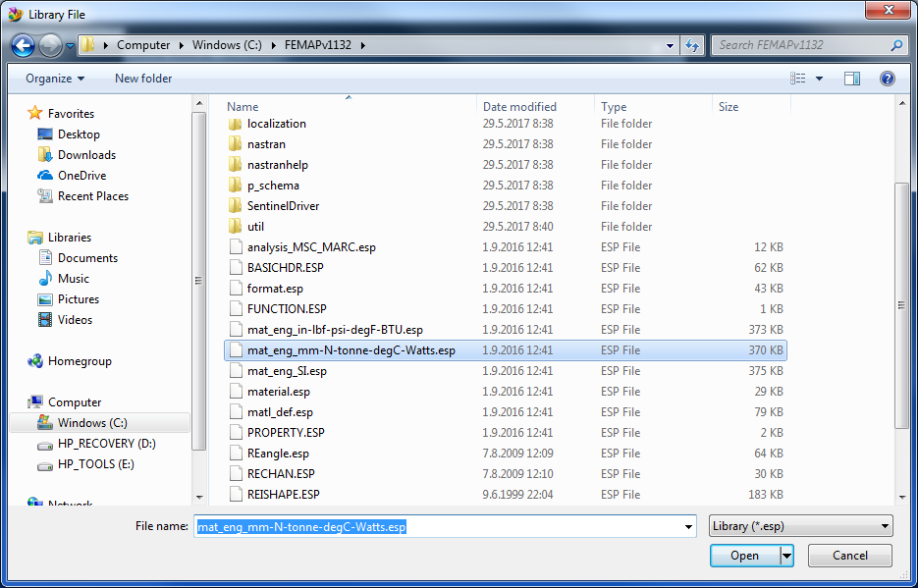Select BASICHDR.ESP file

point(506,268)
